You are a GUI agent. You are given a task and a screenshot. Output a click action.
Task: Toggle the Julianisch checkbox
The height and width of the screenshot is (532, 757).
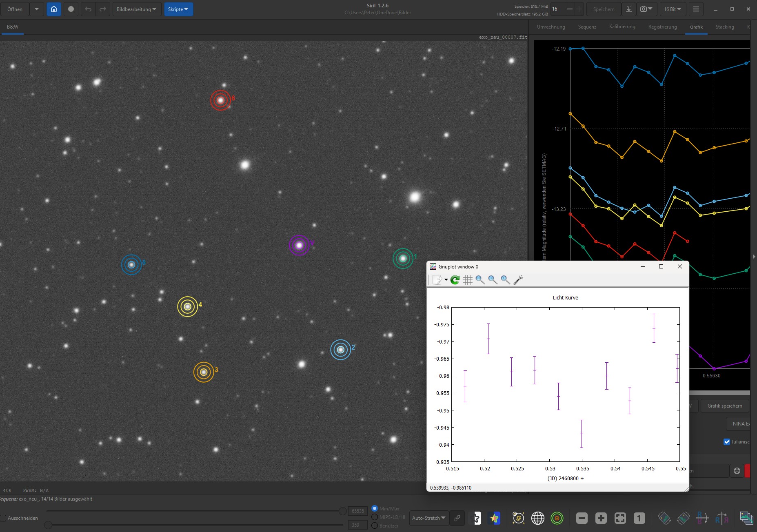coord(727,441)
